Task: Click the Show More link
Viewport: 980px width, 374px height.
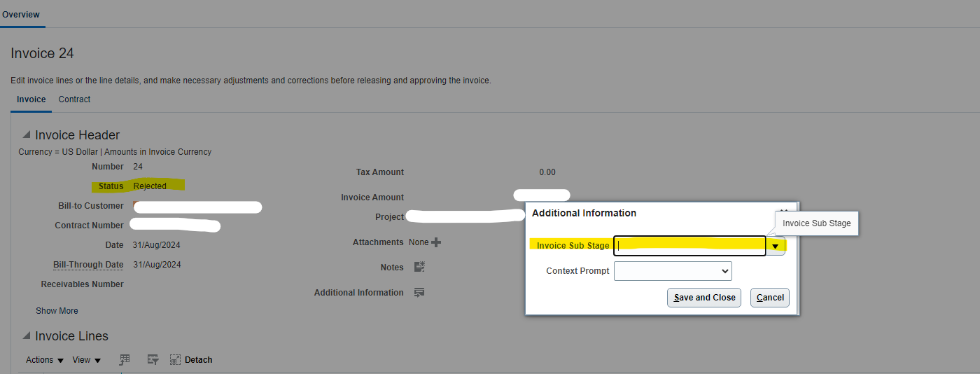Action: click(57, 311)
